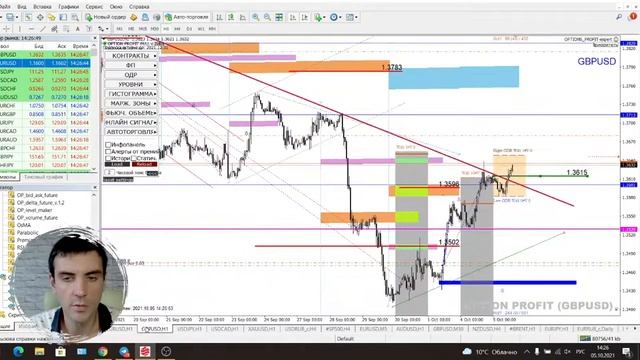Select the trendline drawing tool
The height and width of the screenshot is (360, 640).
pos(42,29)
